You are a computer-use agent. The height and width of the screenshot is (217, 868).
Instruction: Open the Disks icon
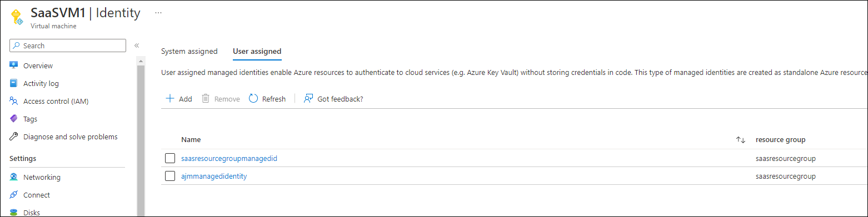tap(14, 213)
